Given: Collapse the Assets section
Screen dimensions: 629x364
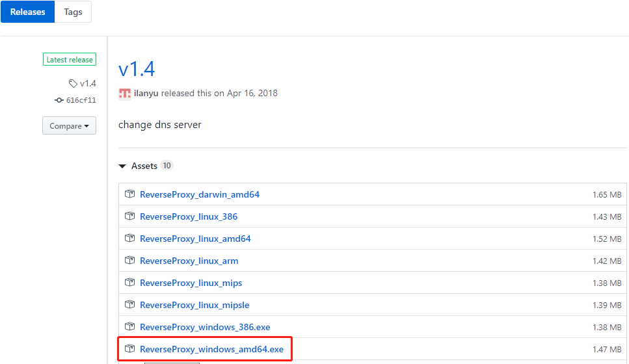Looking at the screenshot, I should [122, 166].
